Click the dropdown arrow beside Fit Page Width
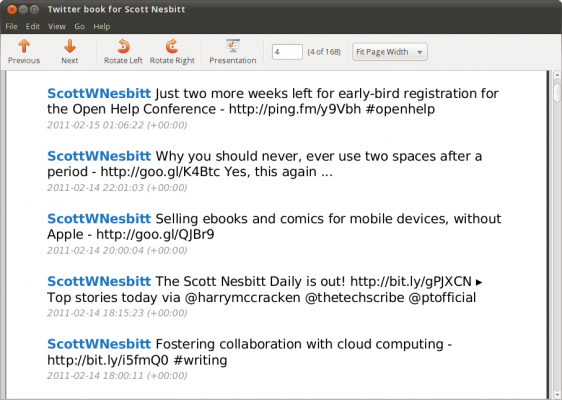This screenshot has height=400, width=562. click(x=419, y=52)
